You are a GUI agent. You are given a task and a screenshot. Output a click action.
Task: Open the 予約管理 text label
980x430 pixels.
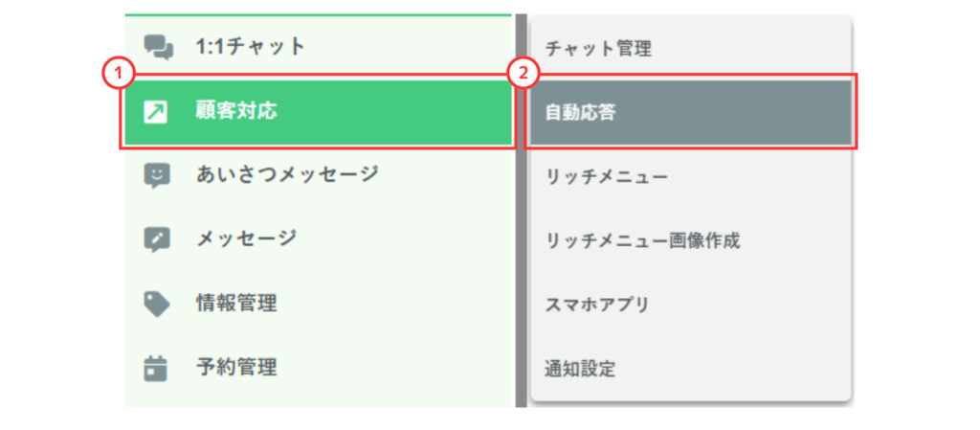click(236, 367)
